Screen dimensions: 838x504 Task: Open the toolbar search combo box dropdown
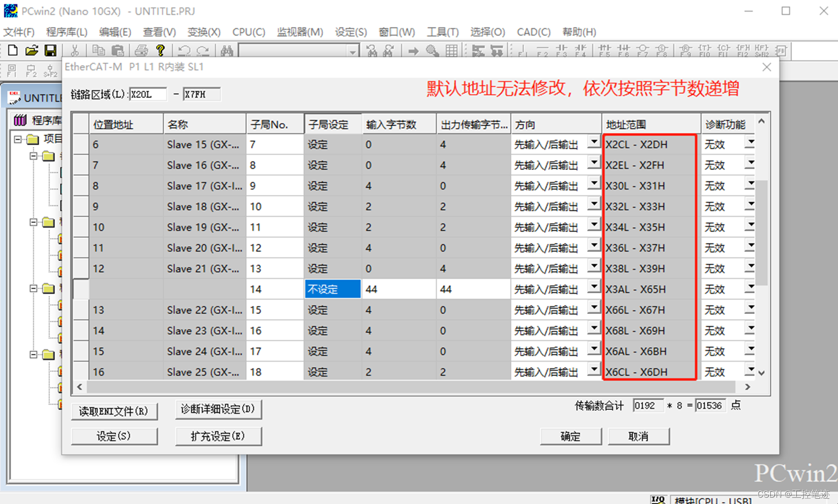[x=352, y=51]
